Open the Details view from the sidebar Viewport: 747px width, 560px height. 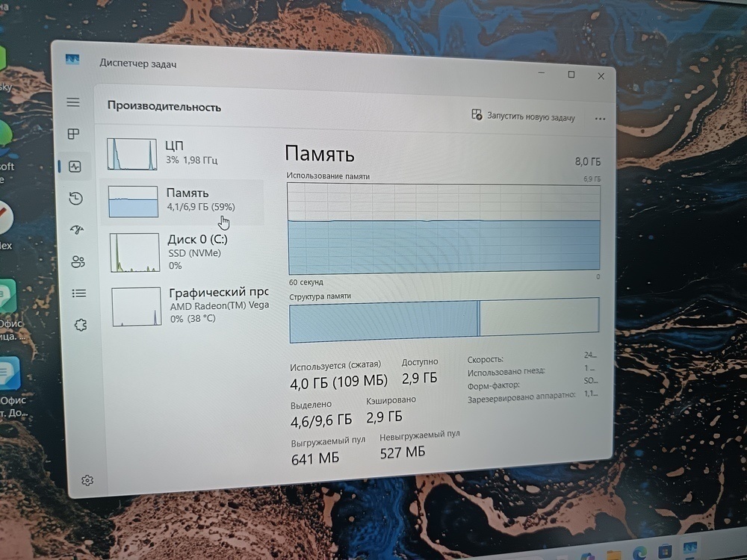pyautogui.click(x=78, y=293)
